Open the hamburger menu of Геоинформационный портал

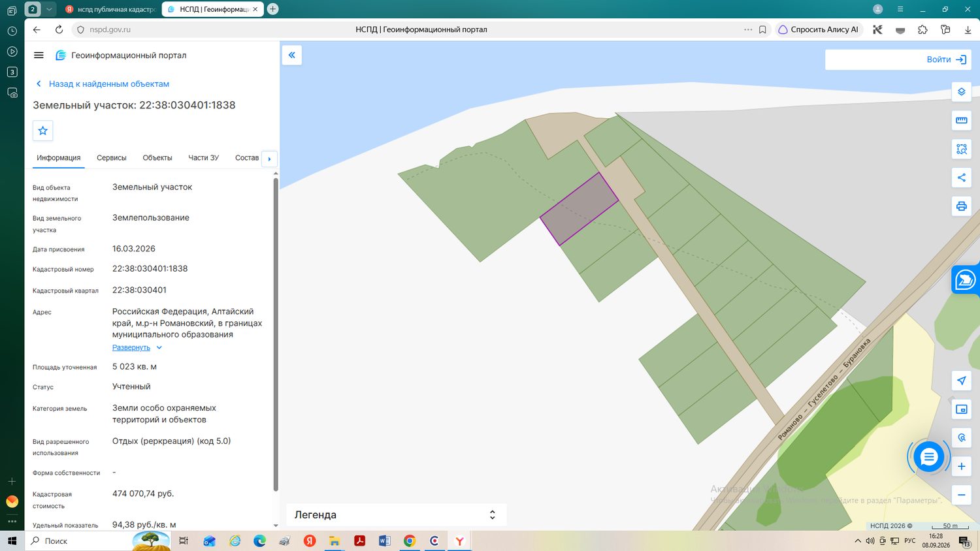tap(39, 55)
